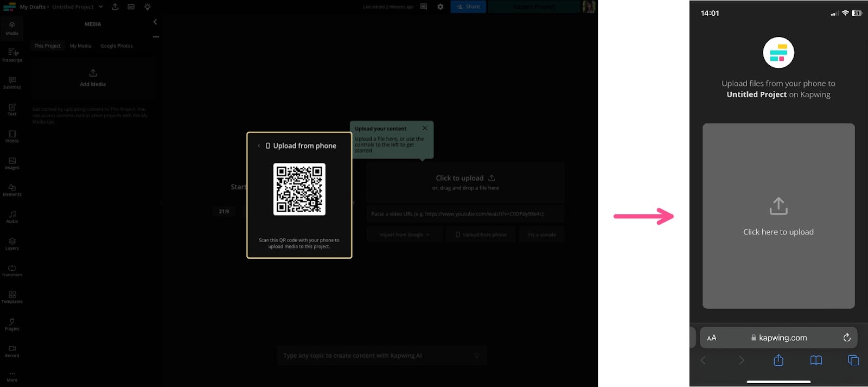This screenshot has width=868, height=387.
Task: Tap the phone browser back arrow
Action: [703, 360]
